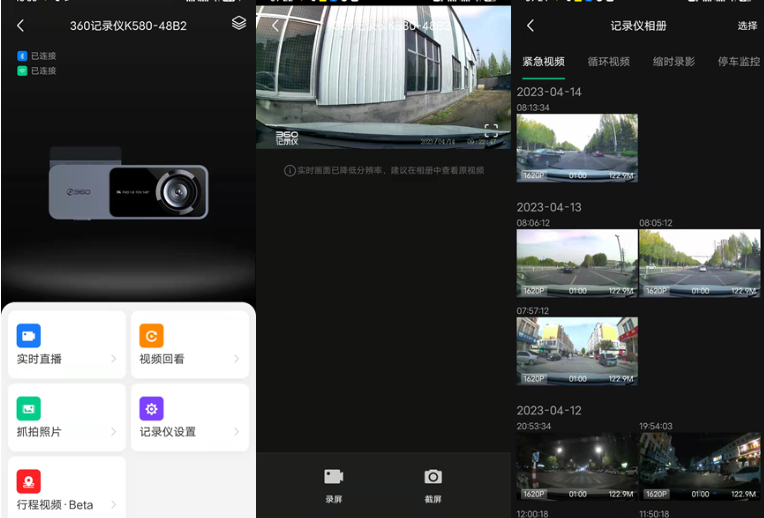Select the 2023-04-13 date header
This screenshot has width=764, height=518.
549,207
